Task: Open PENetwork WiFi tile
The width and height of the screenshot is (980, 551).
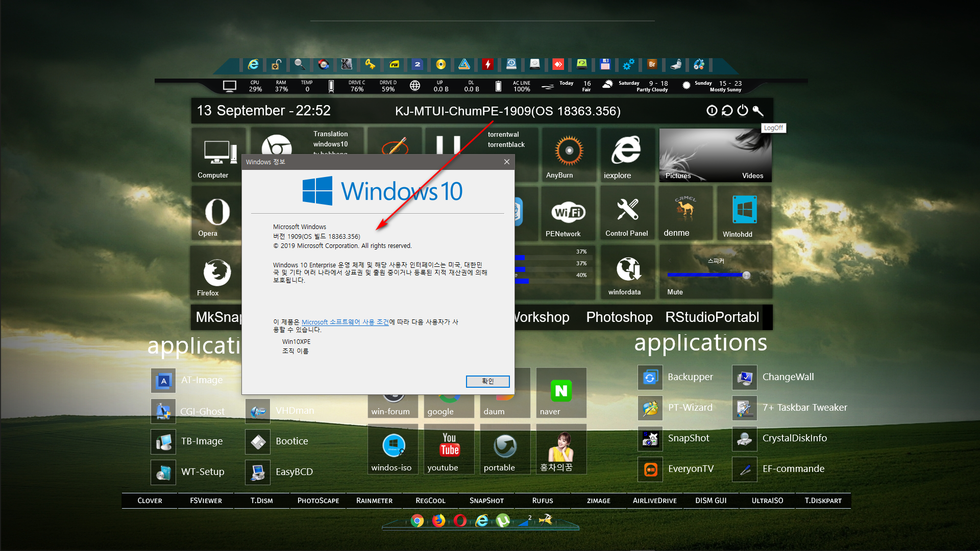Action: pos(569,213)
